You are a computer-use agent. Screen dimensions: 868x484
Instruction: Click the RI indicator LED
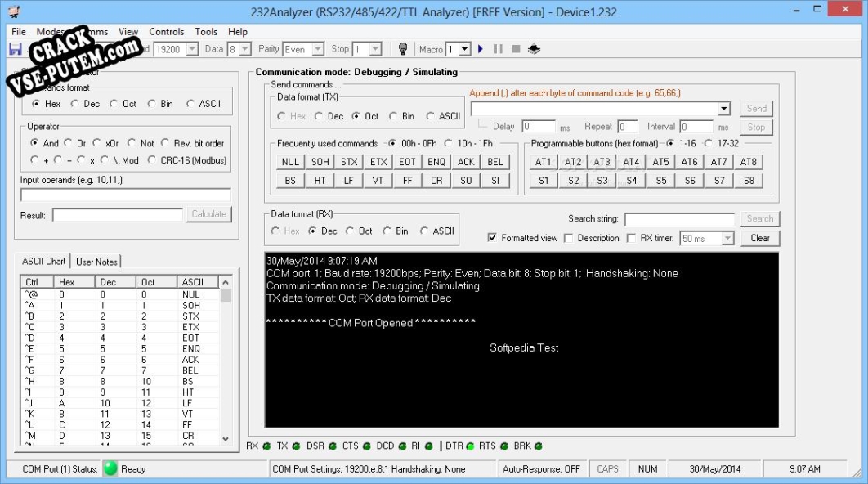(x=428, y=446)
